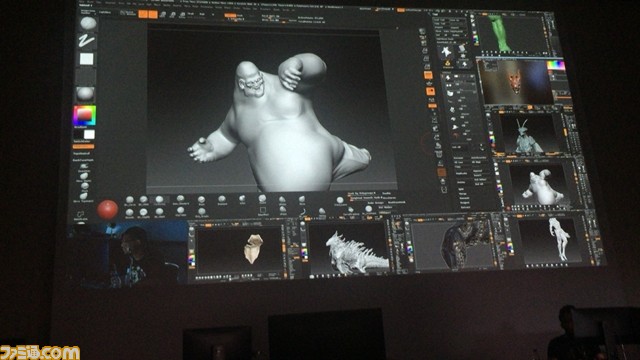The width and height of the screenshot is (640, 360).
Task: Open the horned insect creature window
Action: [529, 133]
